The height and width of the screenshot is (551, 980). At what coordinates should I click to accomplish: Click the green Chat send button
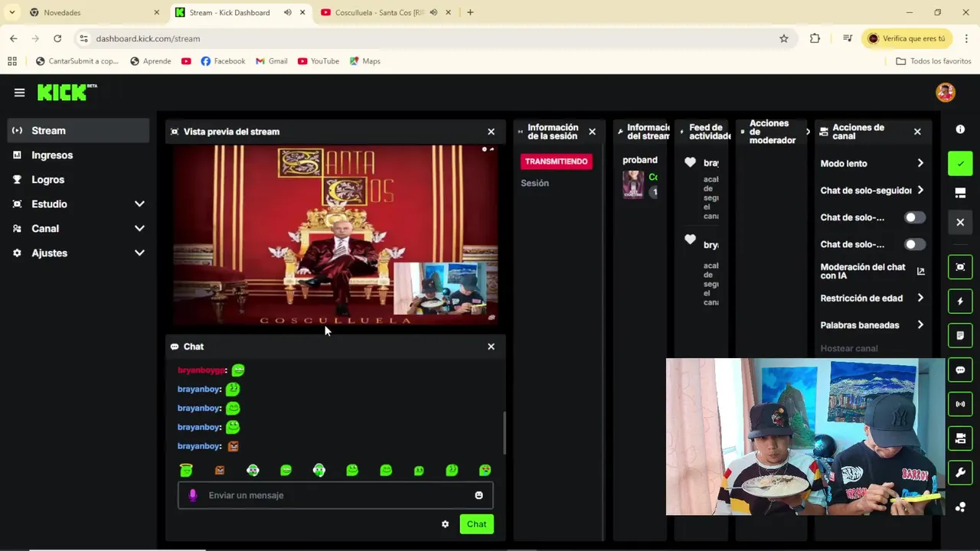click(476, 524)
